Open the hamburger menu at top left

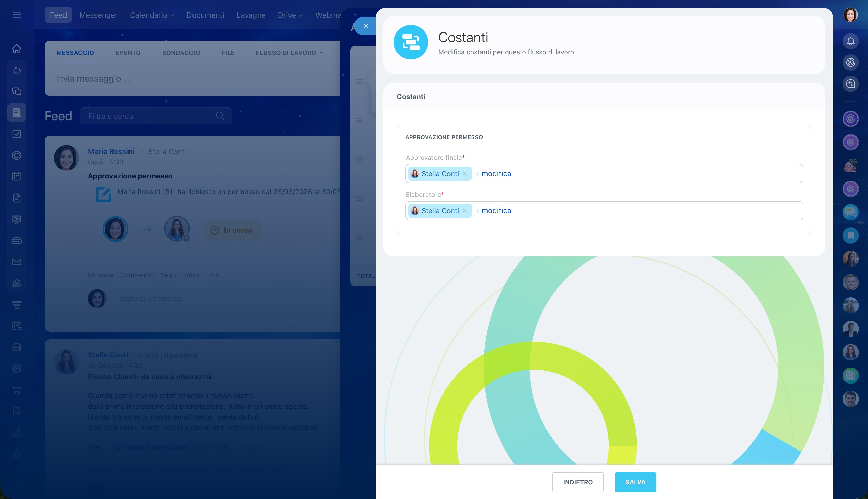click(x=17, y=15)
